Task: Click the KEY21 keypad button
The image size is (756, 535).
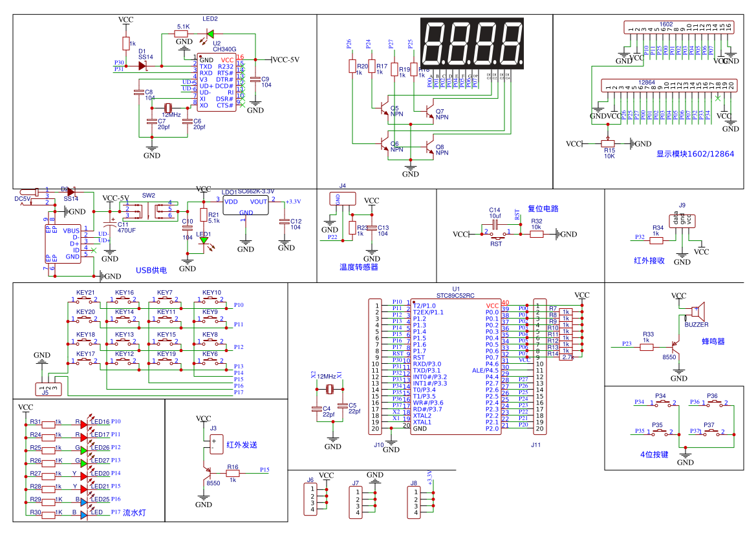Action: click(85, 299)
